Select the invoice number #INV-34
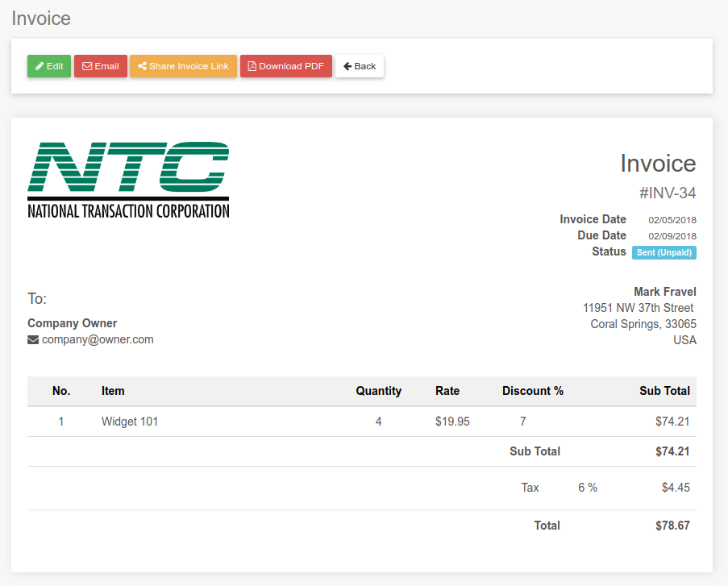728x586 pixels. [x=667, y=193]
